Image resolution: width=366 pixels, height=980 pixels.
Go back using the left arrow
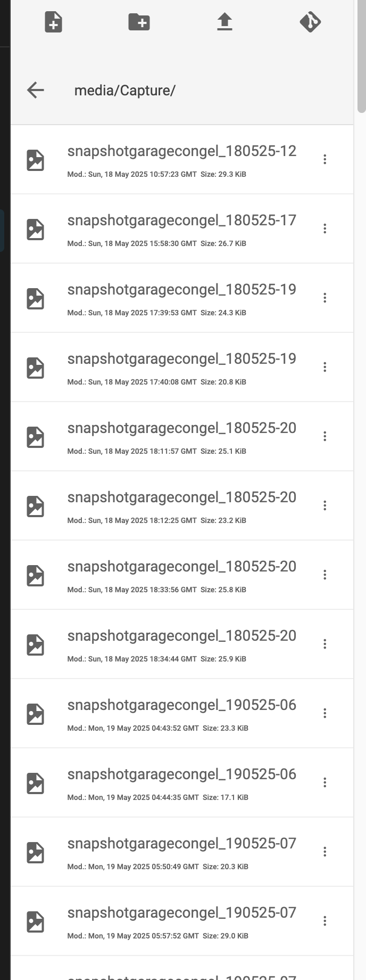(36, 90)
